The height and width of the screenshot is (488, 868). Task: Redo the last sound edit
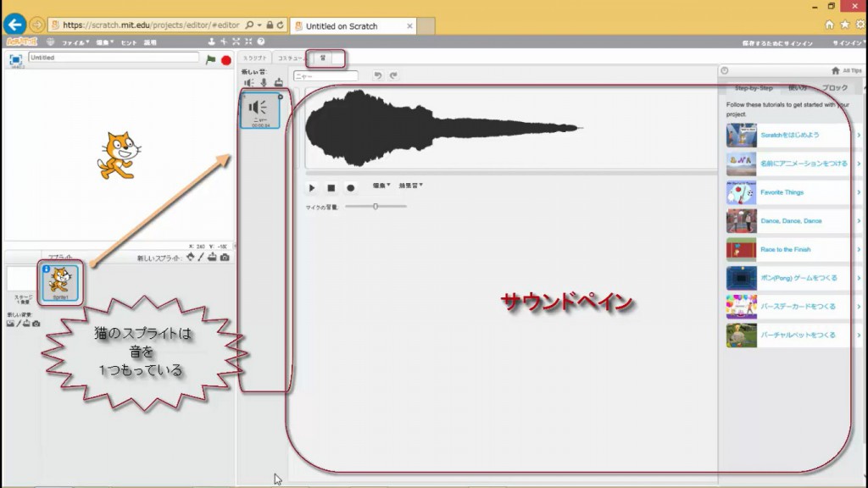click(x=393, y=75)
